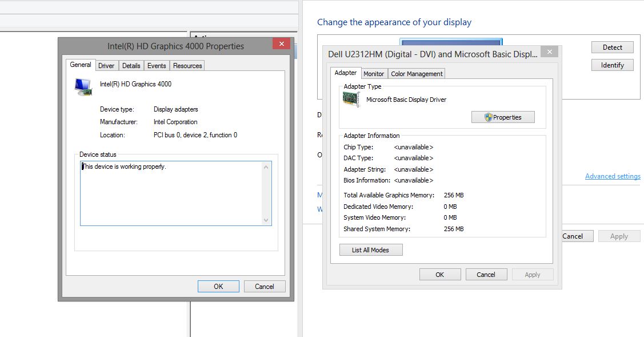Image resolution: width=644 pixels, height=337 pixels.
Task: Select the Events tab
Action: (157, 66)
